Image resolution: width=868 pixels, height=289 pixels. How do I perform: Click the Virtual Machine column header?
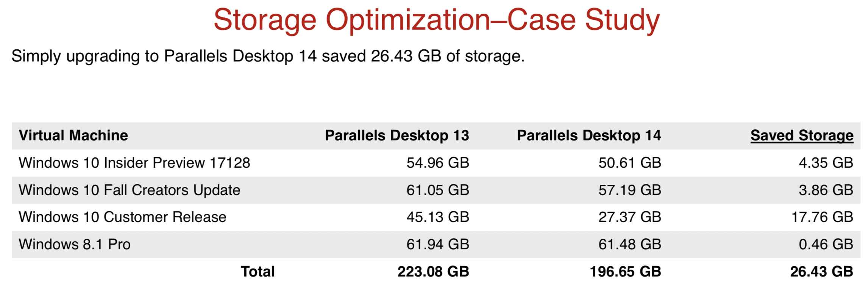pyautogui.click(x=73, y=135)
